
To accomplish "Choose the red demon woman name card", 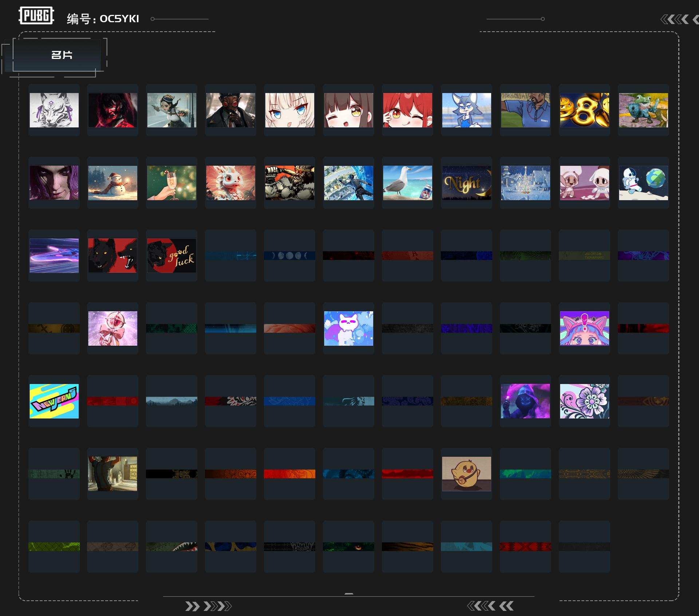I will (113, 110).
